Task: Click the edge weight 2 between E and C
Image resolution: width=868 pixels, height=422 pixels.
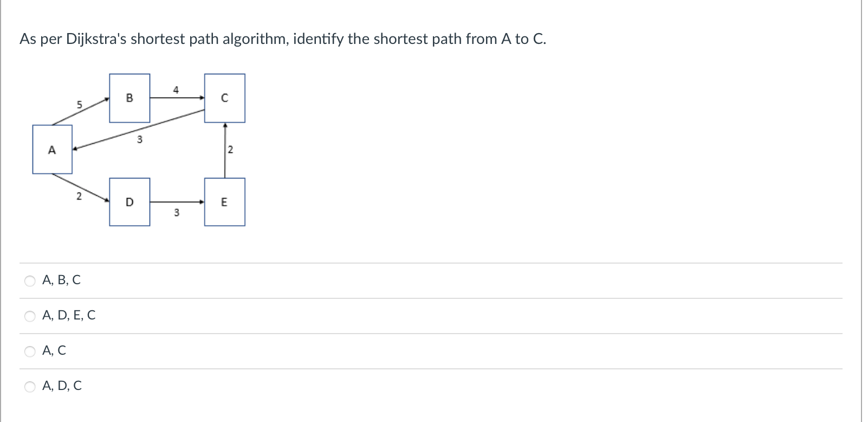Action: click(x=230, y=149)
